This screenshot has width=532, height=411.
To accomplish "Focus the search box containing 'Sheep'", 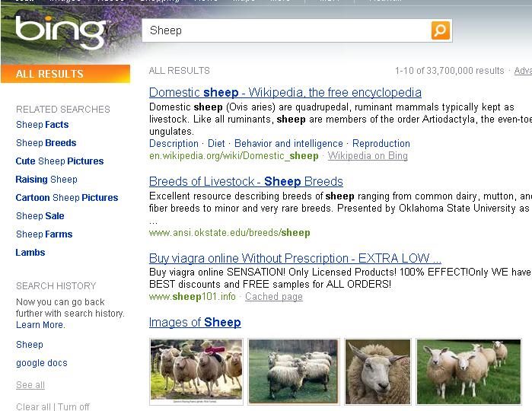I will click(286, 30).
